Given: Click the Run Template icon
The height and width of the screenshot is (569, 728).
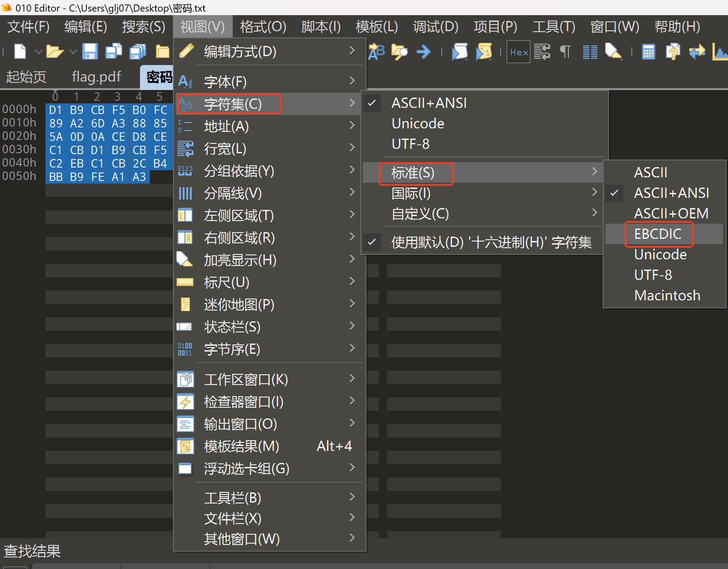Looking at the screenshot, I should pyautogui.click(x=484, y=52).
